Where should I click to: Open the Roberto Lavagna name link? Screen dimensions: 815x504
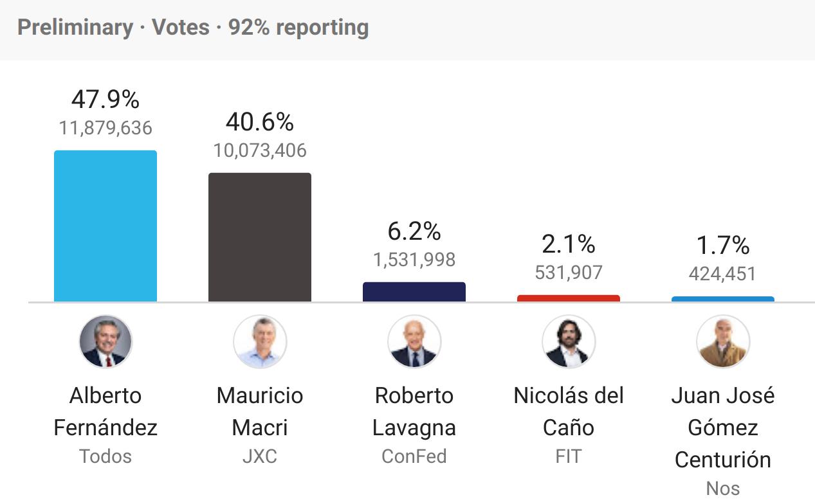[x=414, y=411]
